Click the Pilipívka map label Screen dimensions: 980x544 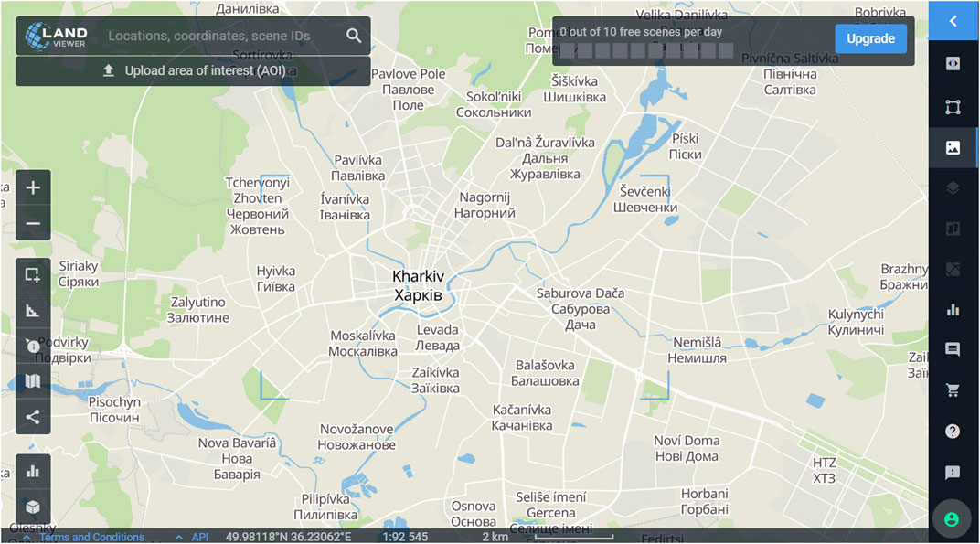coord(325,507)
